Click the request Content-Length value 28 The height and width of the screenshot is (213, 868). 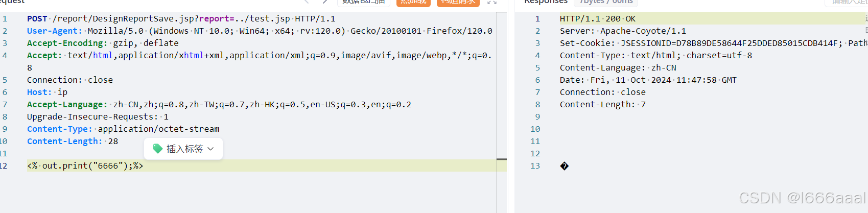coord(113,141)
